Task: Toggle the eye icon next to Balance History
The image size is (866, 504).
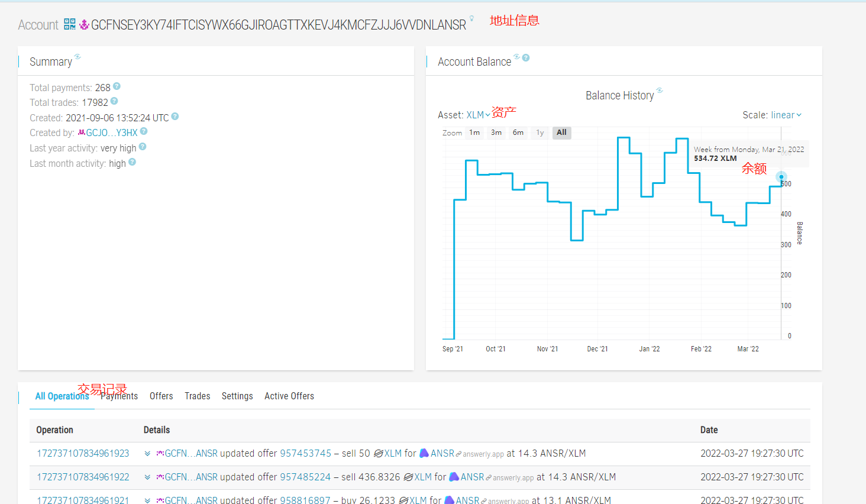Action: click(x=660, y=91)
